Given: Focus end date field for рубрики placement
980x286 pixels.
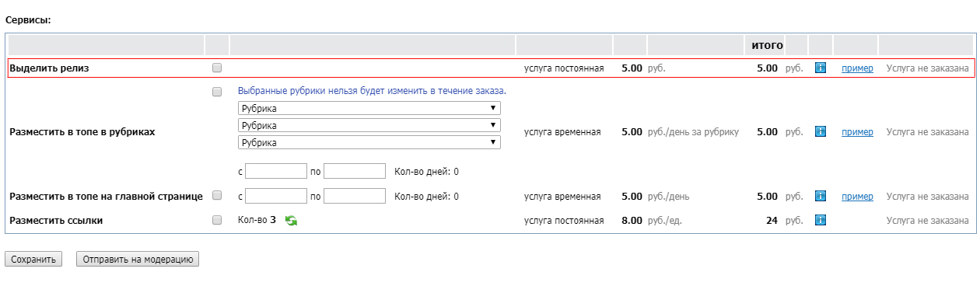Looking at the screenshot, I should point(355,171).
